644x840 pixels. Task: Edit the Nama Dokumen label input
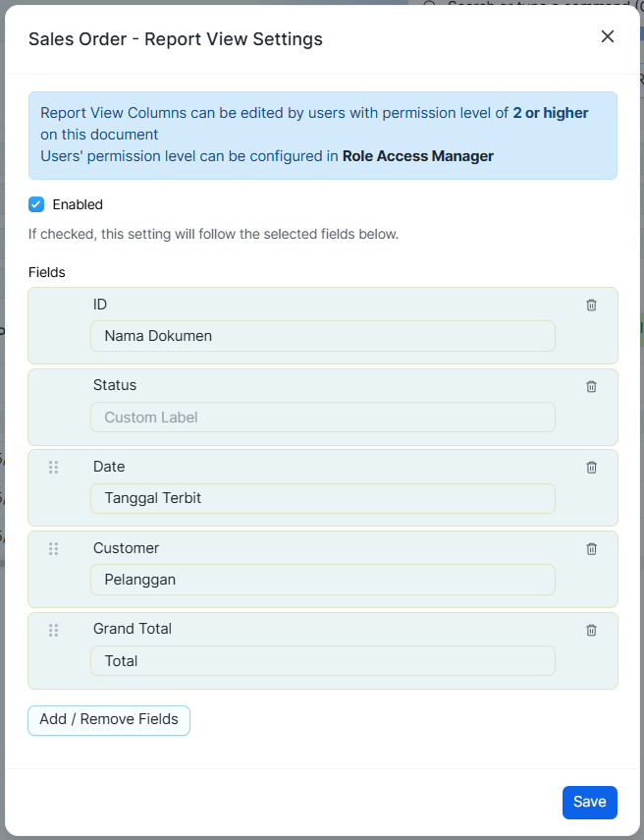tap(323, 336)
